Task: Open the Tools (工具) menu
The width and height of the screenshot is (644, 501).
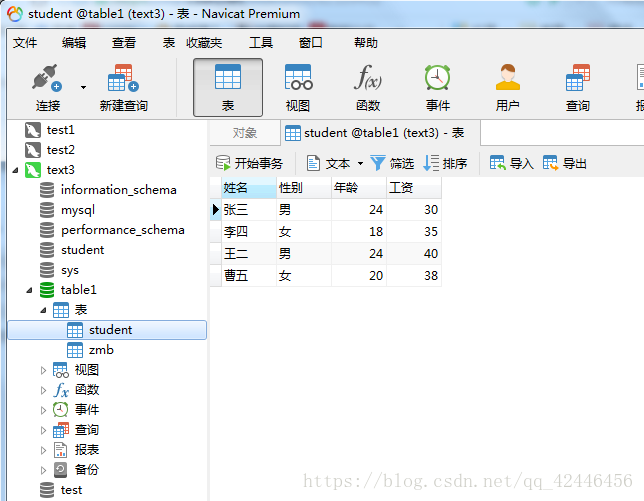Action: tap(261, 43)
